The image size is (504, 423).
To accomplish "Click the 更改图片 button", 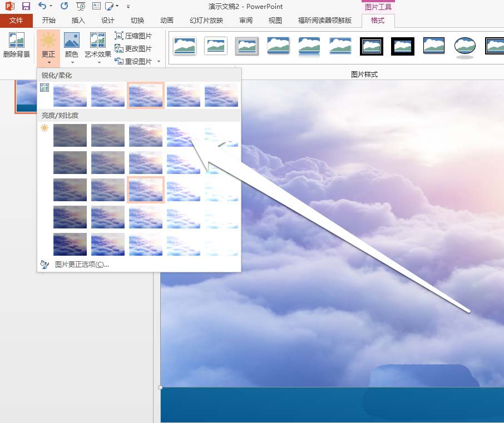I will 133,48.
